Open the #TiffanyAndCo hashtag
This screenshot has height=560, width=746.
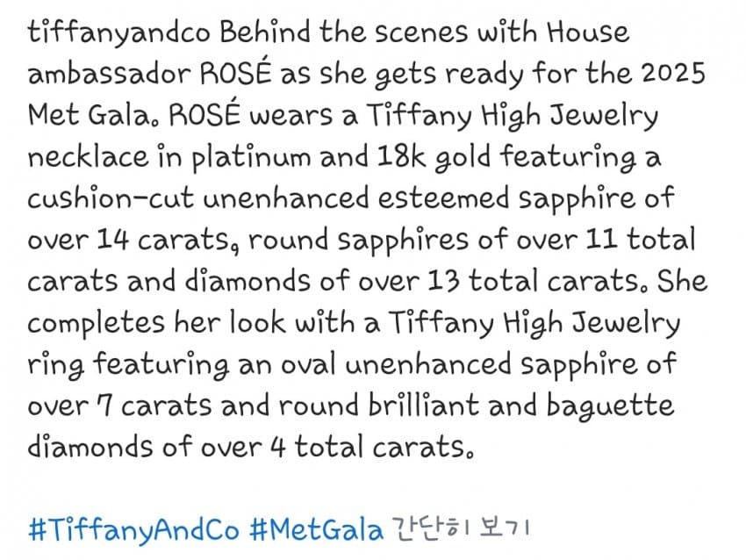pyautogui.click(x=133, y=530)
